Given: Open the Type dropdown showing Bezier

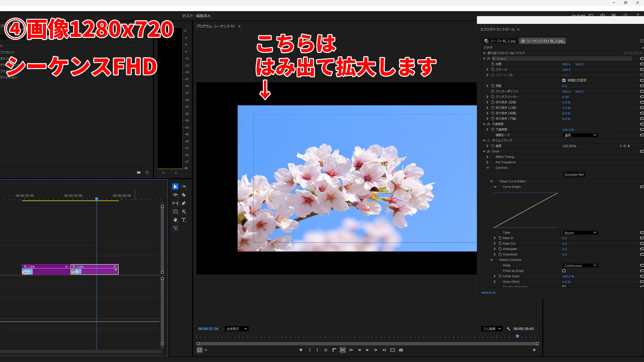Looking at the screenshot, I should [580, 233].
